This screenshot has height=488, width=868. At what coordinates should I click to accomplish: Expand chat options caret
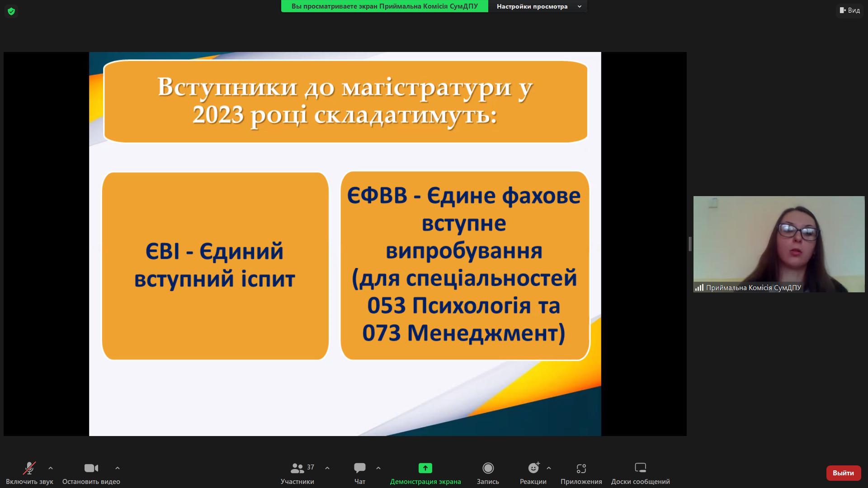click(x=378, y=468)
